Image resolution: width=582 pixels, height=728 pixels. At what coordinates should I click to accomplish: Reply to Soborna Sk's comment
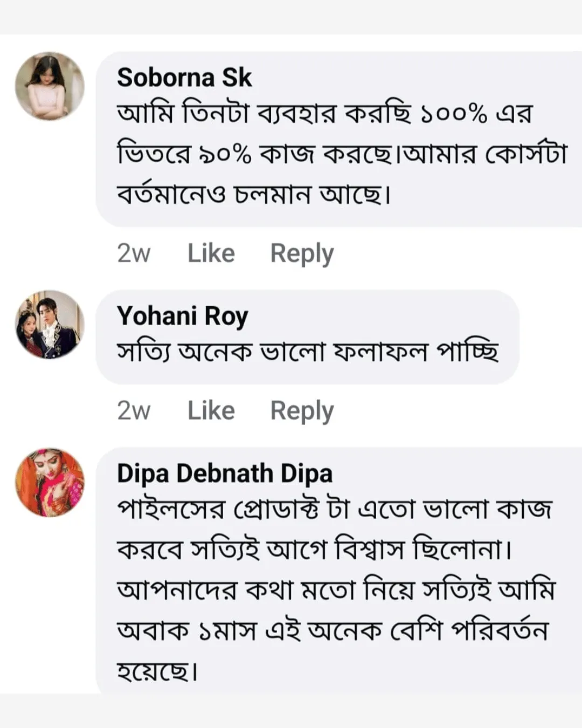click(x=302, y=253)
